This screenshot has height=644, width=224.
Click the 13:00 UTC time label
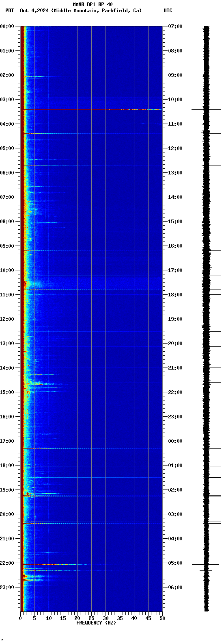(x=175, y=173)
